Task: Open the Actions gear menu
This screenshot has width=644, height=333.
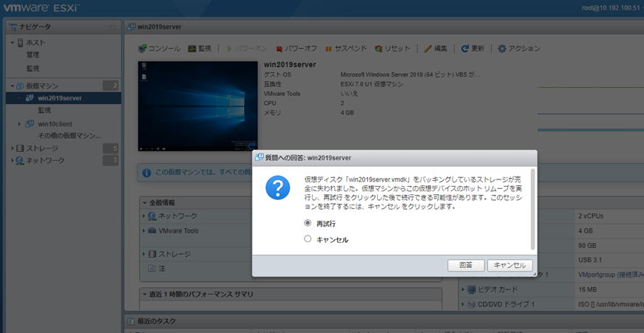Action: pos(502,49)
